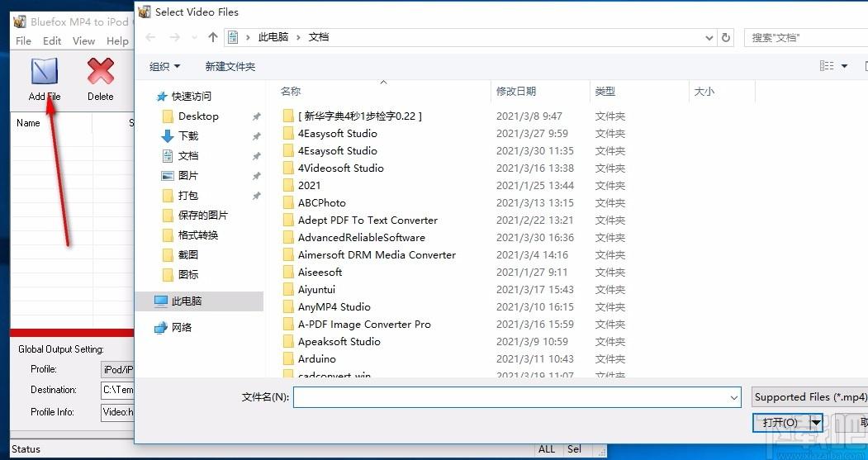Viewport: 868px width, 460px height.
Task: Click the pin icon next to Desktop
Action: click(x=256, y=116)
